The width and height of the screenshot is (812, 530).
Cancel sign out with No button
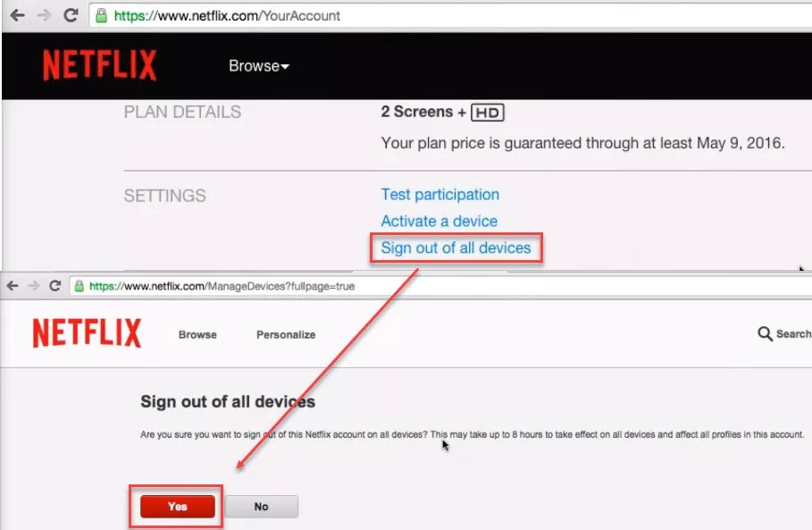coord(262,507)
